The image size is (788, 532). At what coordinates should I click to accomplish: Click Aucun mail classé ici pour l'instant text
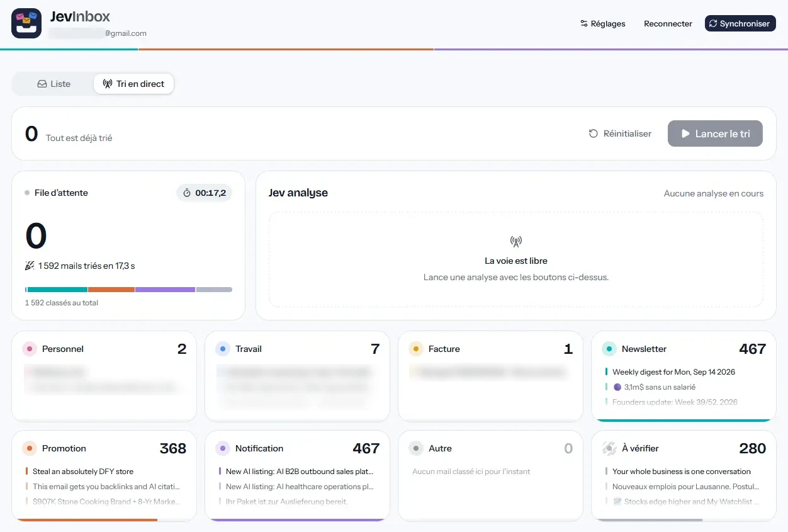pos(471,471)
